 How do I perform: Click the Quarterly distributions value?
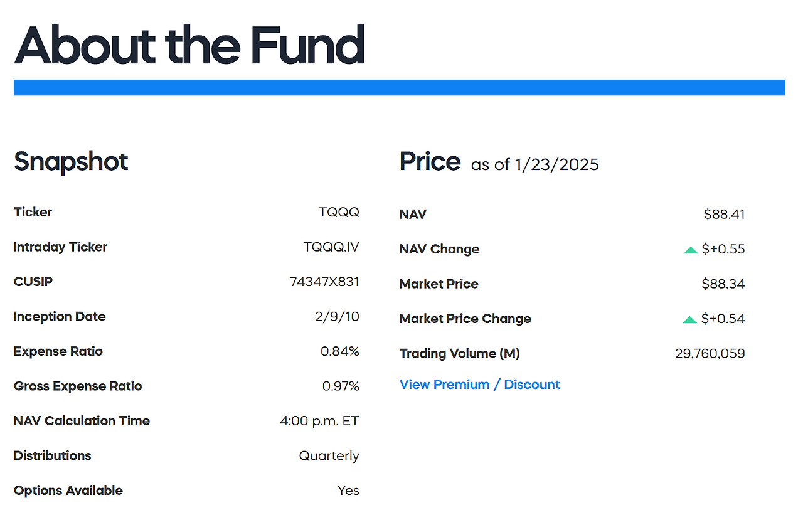[x=329, y=456]
